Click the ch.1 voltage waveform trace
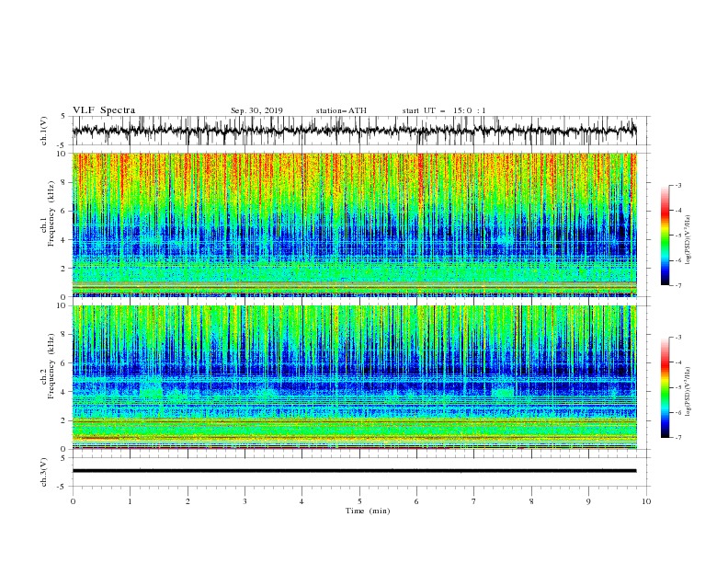Image resolution: width=728 pixels, height=563 pixels. [354, 131]
